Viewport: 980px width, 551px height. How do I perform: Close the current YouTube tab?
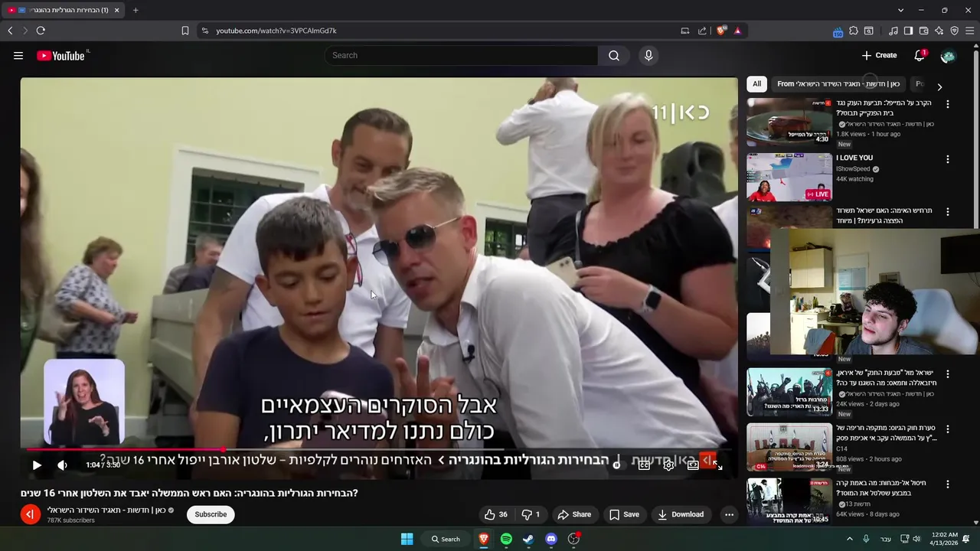point(116,10)
